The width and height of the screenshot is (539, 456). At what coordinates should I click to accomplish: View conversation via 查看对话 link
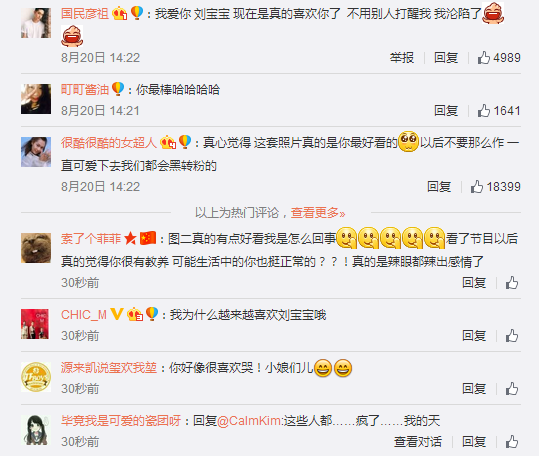coord(418,442)
